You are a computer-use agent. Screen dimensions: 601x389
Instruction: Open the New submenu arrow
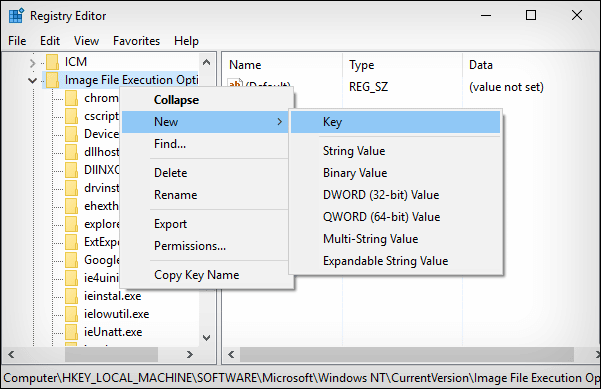(280, 122)
